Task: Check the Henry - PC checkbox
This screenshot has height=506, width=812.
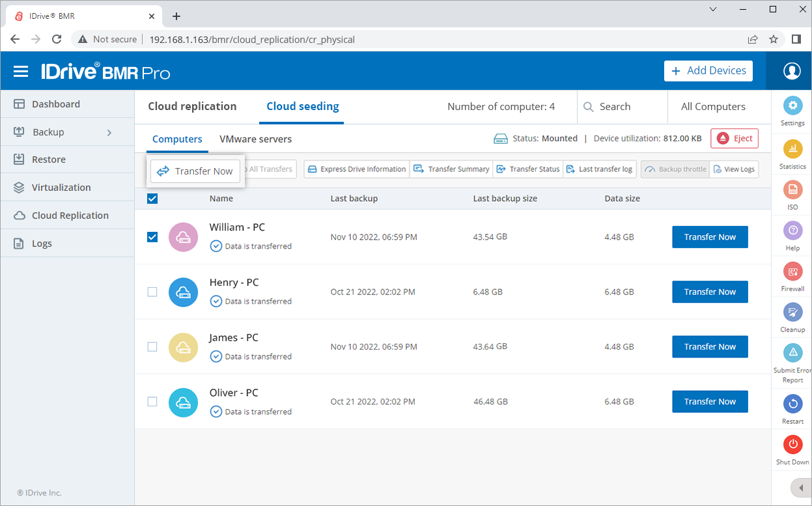Action: [152, 292]
